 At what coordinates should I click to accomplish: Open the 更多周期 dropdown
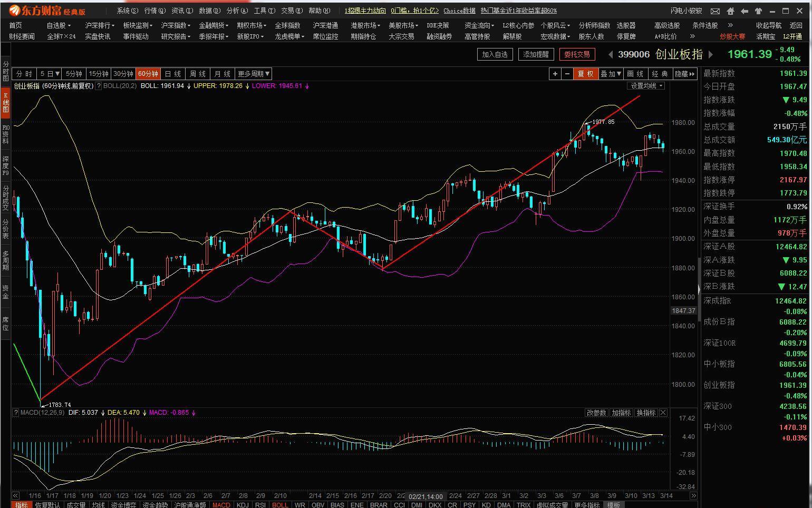tap(254, 74)
